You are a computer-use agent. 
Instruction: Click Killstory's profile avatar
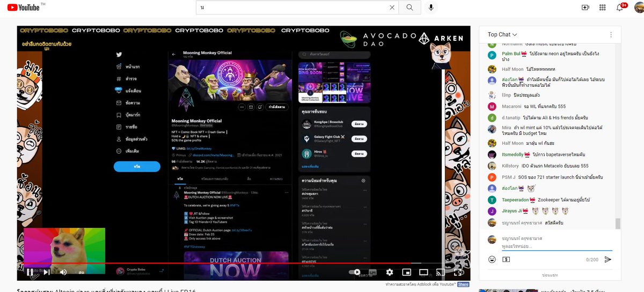tap(492, 166)
